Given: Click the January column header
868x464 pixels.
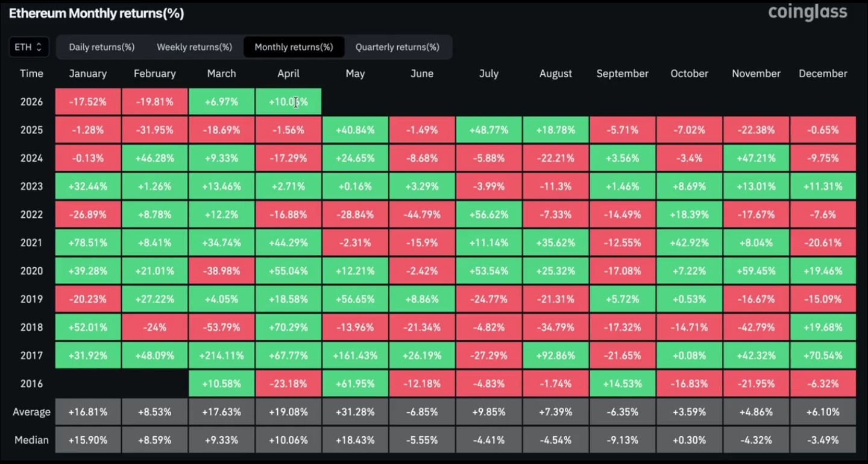Looking at the screenshot, I should point(88,74).
